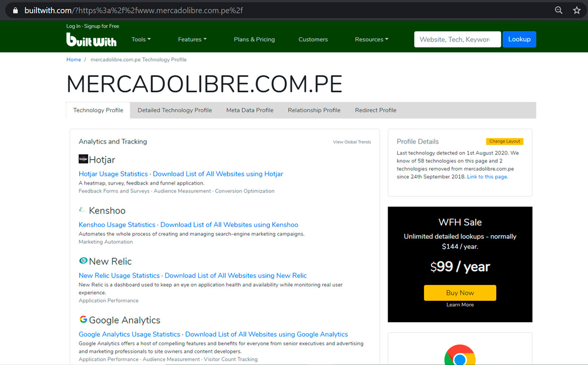Open New Relic Usage Statistics link

pyautogui.click(x=119, y=275)
